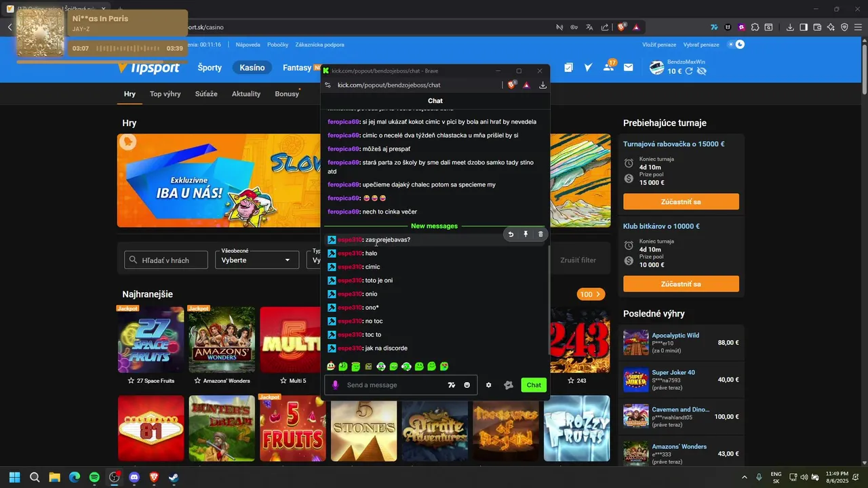Open the 5 Fruits game thumbnail
This screenshot has width=868, height=488.
pyautogui.click(x=293, y=428)
